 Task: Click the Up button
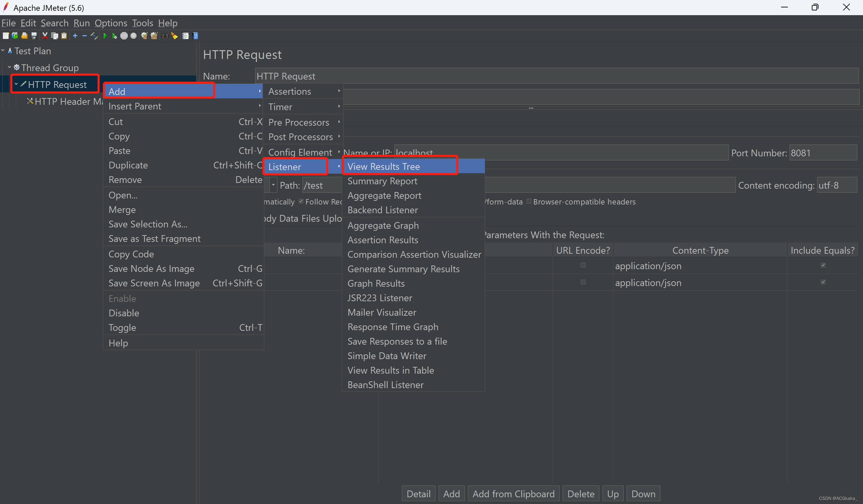(613, 494)
